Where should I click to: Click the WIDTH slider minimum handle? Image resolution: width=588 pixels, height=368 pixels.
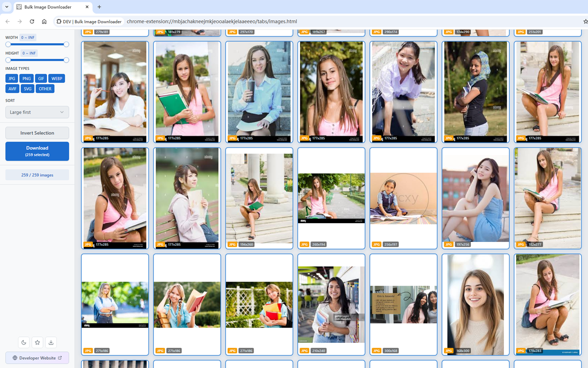[x=8, y=45]
